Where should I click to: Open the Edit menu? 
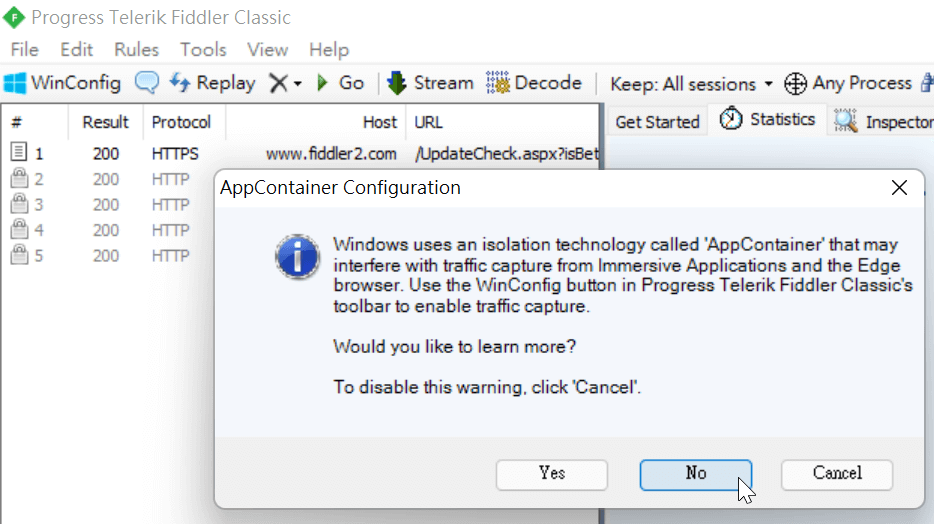[76, 49]
